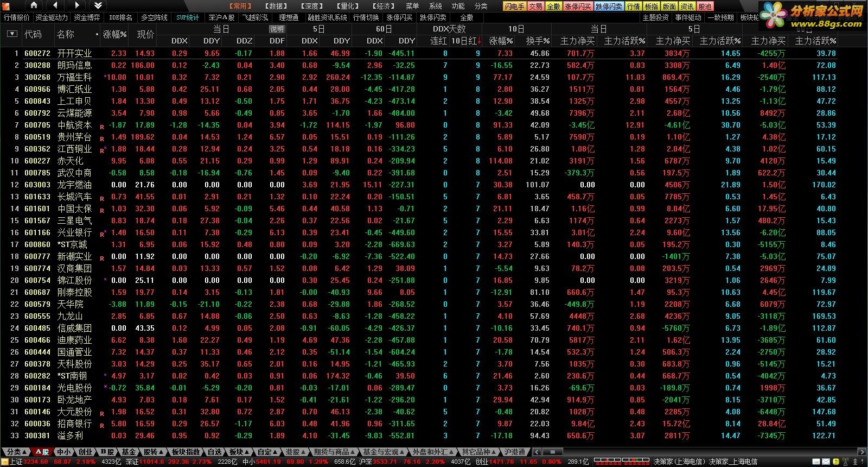Go forward with the right arrow icon
This screenshot has height=467, width=868.
pyautogui.click(x=77, y=5)
